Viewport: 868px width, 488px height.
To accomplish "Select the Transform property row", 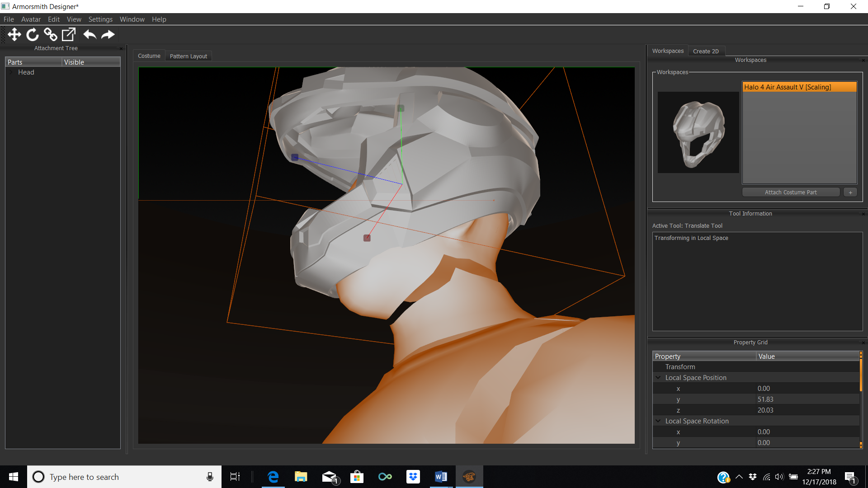I will click(756, 367).
